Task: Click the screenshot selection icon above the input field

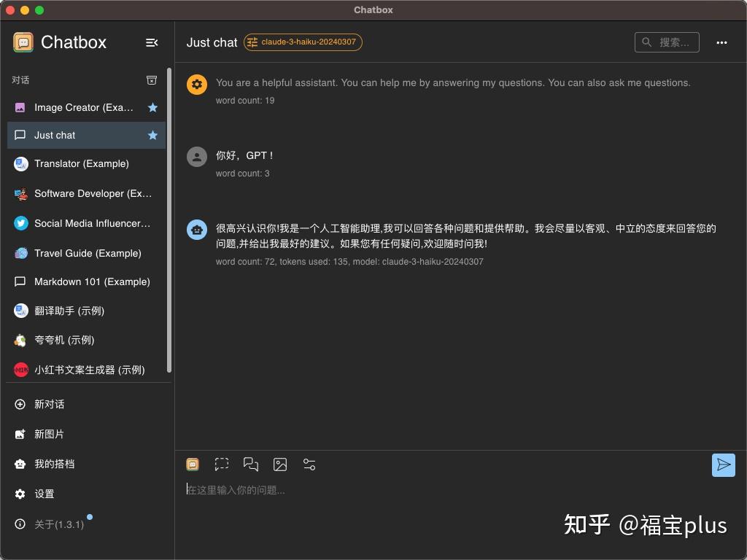Action: [x=222, y=464]
